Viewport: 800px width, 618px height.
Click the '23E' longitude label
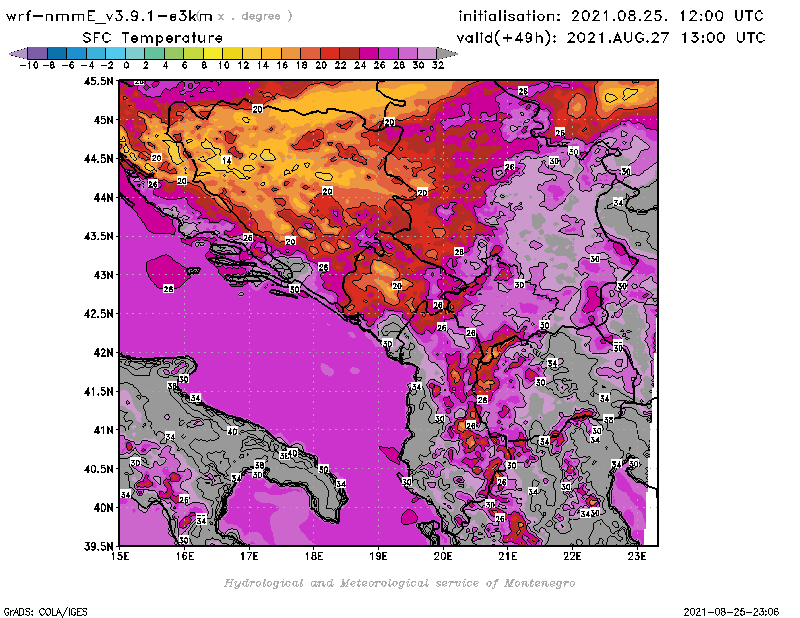tap(637, 556)
